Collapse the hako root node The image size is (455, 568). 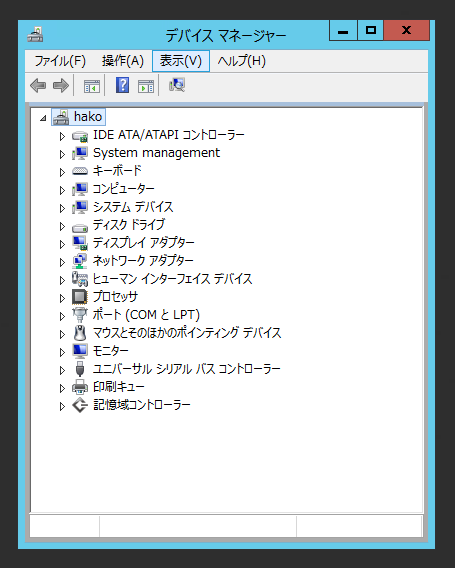coord(43,118)
